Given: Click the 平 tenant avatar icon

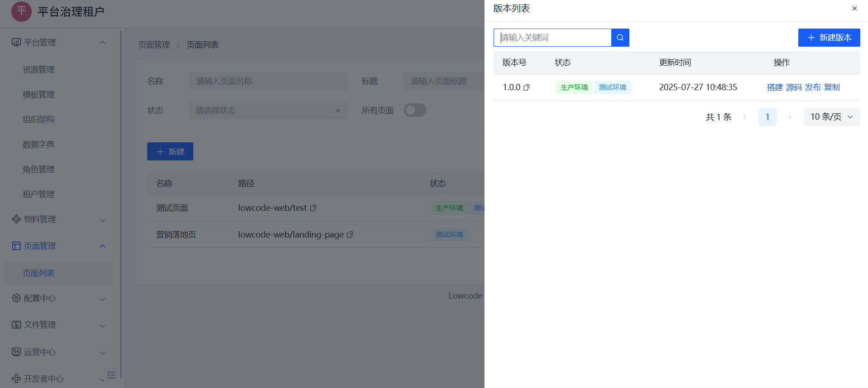Looking at the screenshot, I should pos(21,11).
